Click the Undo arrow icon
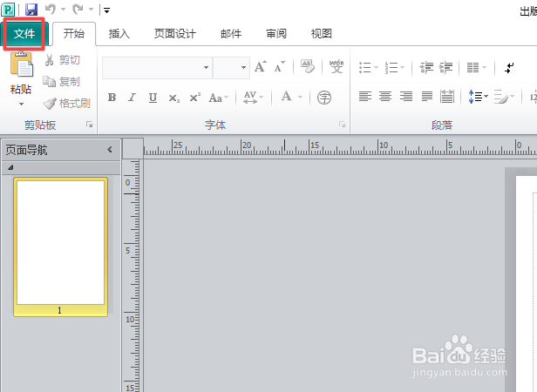Image resolution: width=537 pixels, height=392 pixels. 51,10
